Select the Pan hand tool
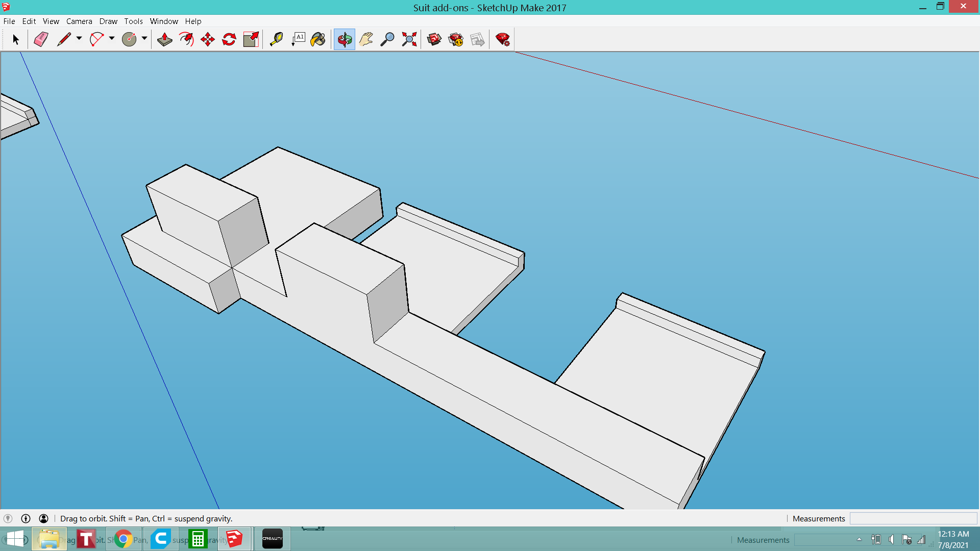Viewport: 980px width, 551px height. coord(366,39)
